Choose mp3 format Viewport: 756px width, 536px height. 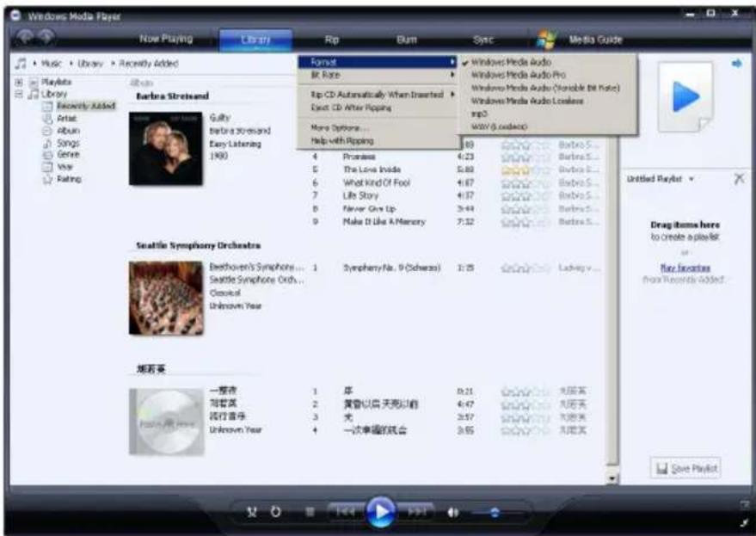pyautogui.click(x=548, y=114)
